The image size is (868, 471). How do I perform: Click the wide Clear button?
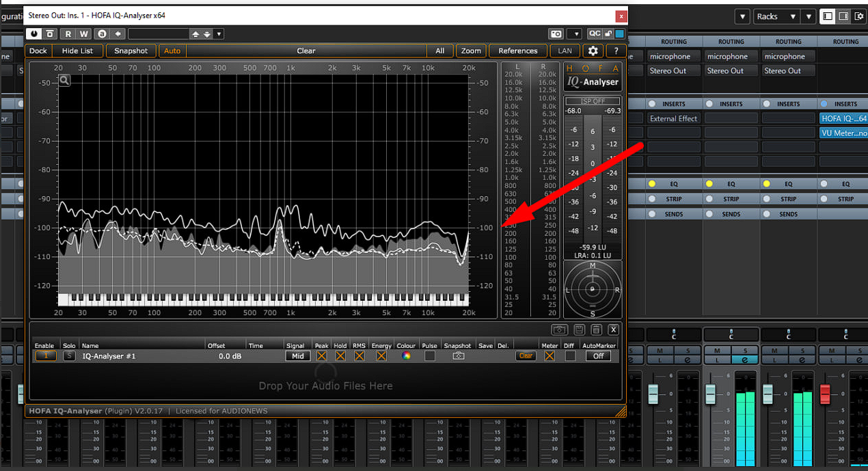tap(306, 51)
